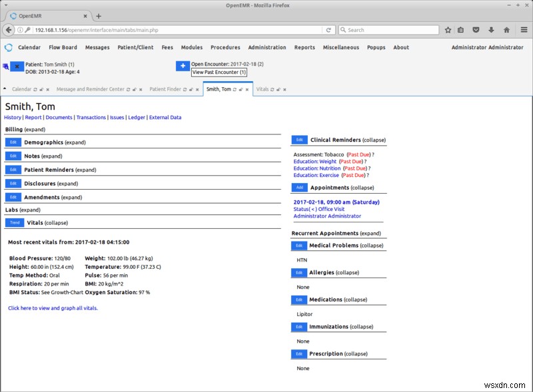Click the home icon in the Firefox toolbar
Screen dimensions: 533x392
point(506,29)
